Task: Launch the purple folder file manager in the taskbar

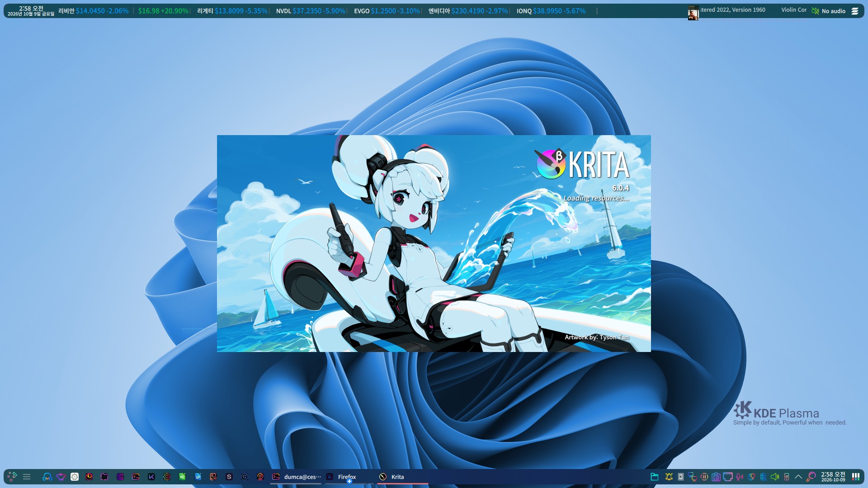Action: coord(104,477)
